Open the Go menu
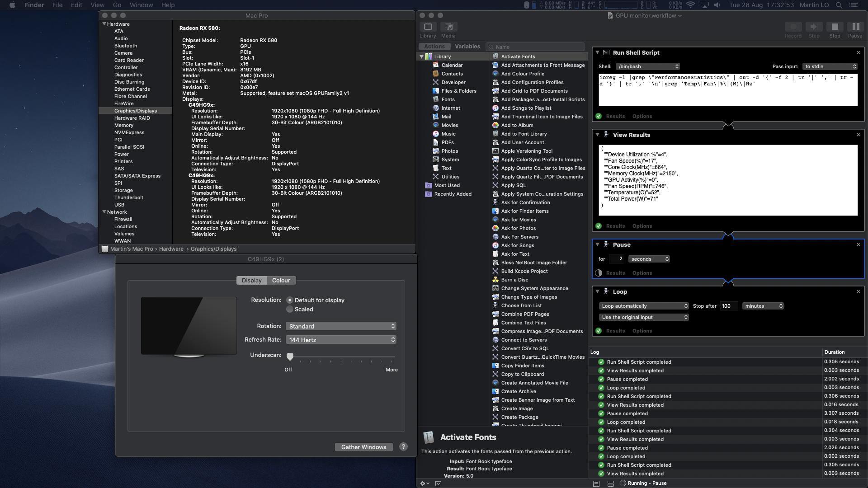 [x=117, y=5]
